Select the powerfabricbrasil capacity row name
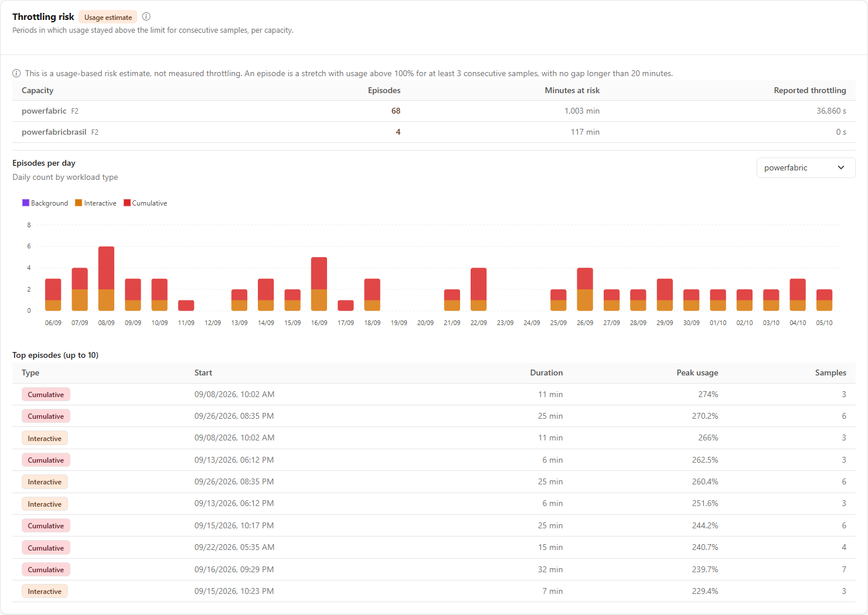The image size is (868, 615). click(54, 132)
